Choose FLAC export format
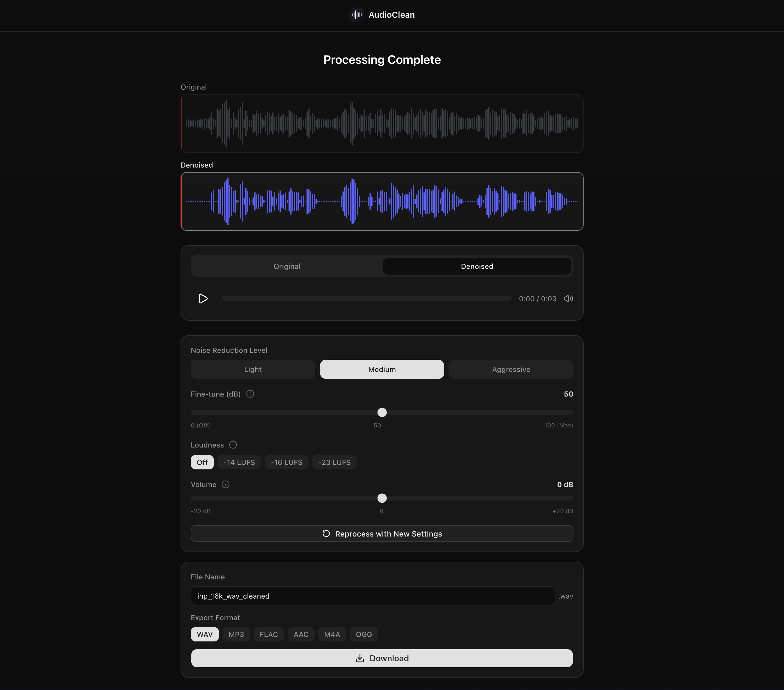Screen dimensions: 784x690 [x=268, y=634]
